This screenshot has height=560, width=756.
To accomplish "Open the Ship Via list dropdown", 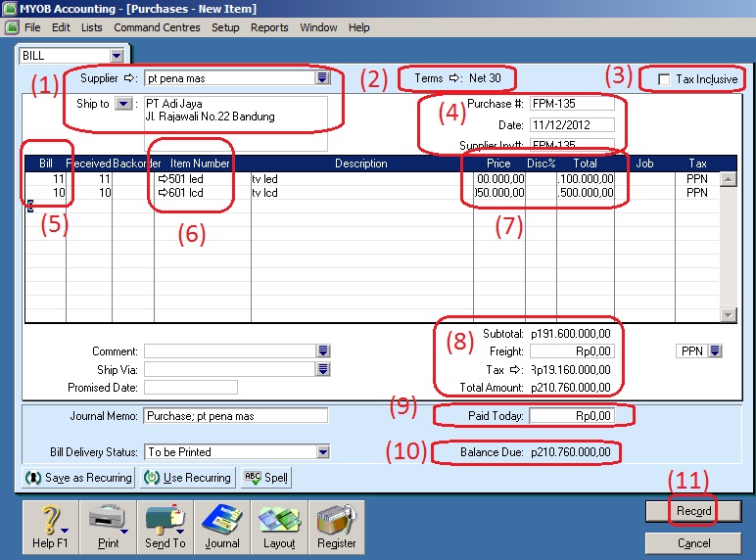I will (x=323, y=369).
